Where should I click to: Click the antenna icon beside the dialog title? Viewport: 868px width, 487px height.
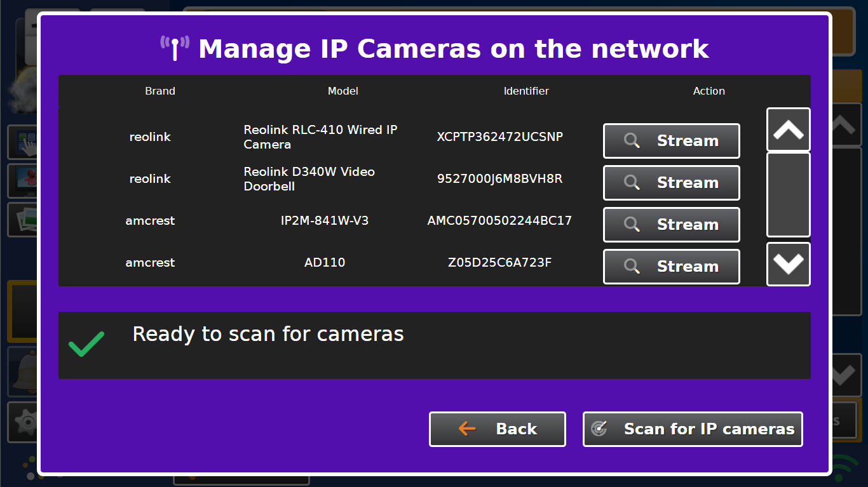click(174, 48)
